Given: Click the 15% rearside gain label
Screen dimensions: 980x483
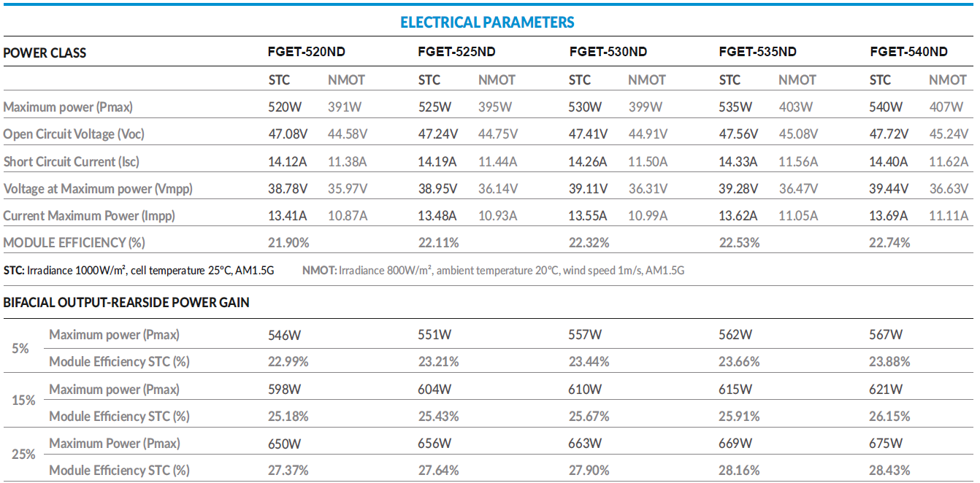Looking at the screenshot, I should coord(23,401).
